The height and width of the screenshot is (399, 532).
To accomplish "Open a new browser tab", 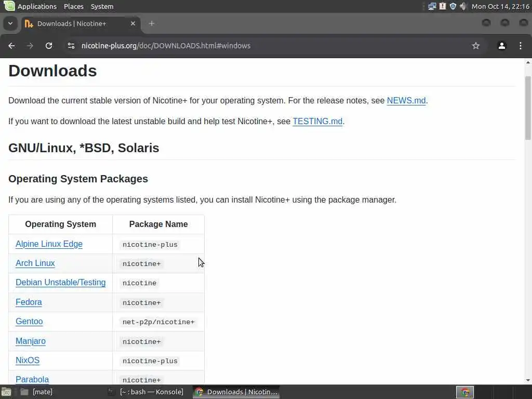I will [152, 23].
